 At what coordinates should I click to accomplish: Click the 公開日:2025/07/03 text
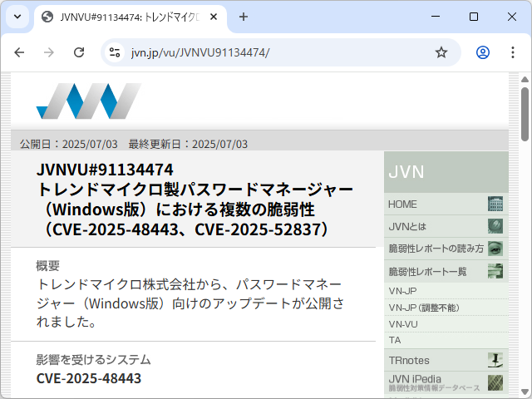68,144
